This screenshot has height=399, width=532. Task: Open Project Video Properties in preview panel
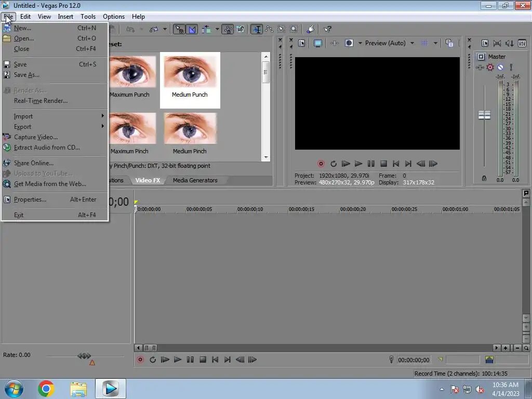click(x=302, y=43)
